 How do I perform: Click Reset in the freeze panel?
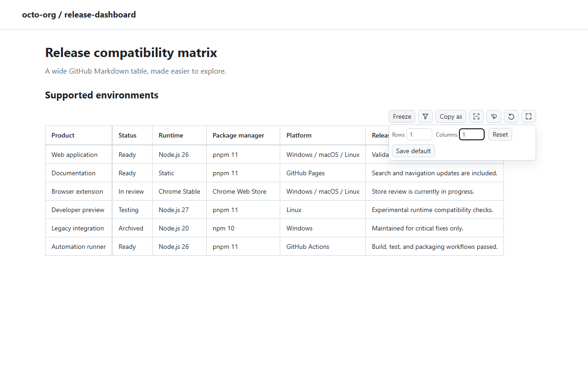click(500, 134)
